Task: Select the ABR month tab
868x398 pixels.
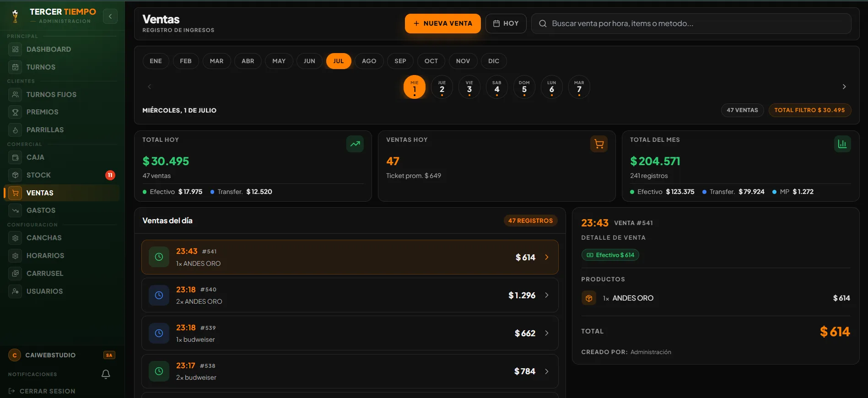Action: tap(248, 61)
